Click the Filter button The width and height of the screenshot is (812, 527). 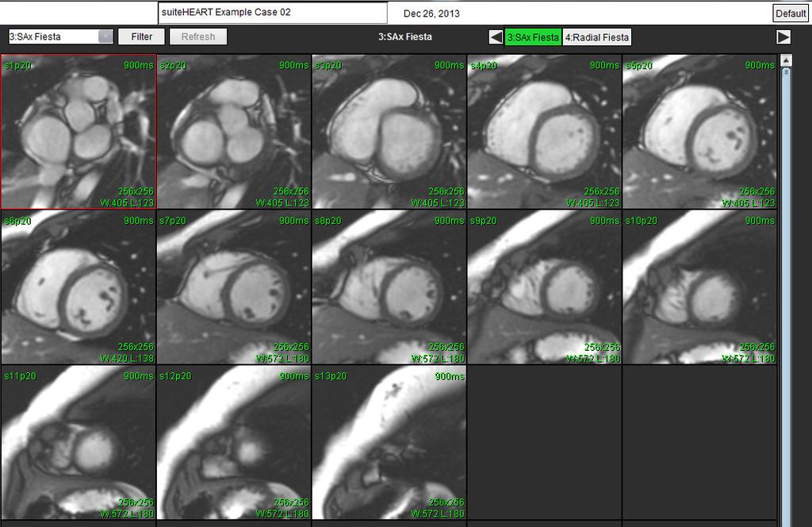(141, 37)
